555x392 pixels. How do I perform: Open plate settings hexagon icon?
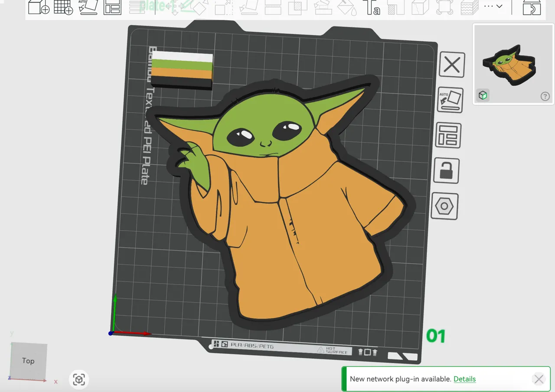(x=444, y=206)
